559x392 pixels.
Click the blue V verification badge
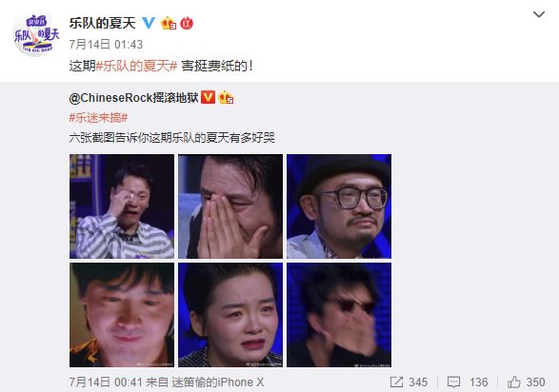tap(149, 23)
